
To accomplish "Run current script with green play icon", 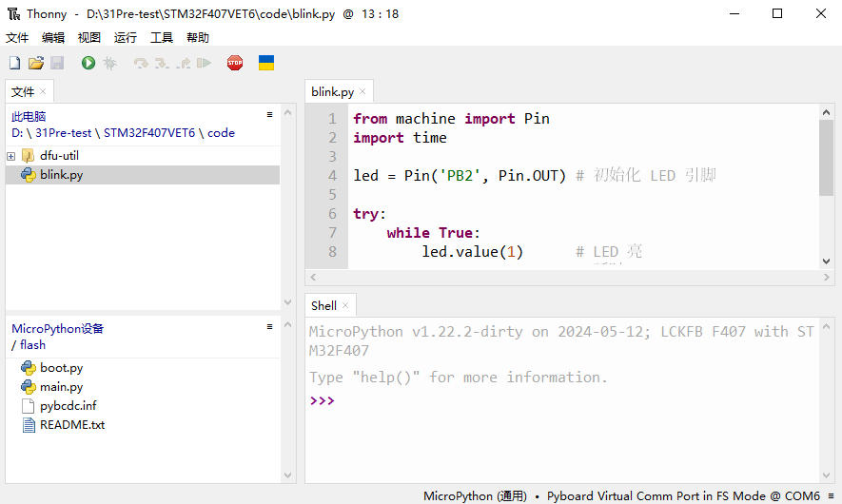I will click(88, 64).
